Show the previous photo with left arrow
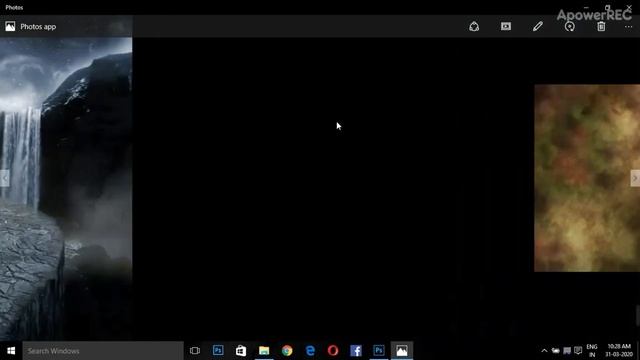Viewport: 640px width, 360px height. 5,178
